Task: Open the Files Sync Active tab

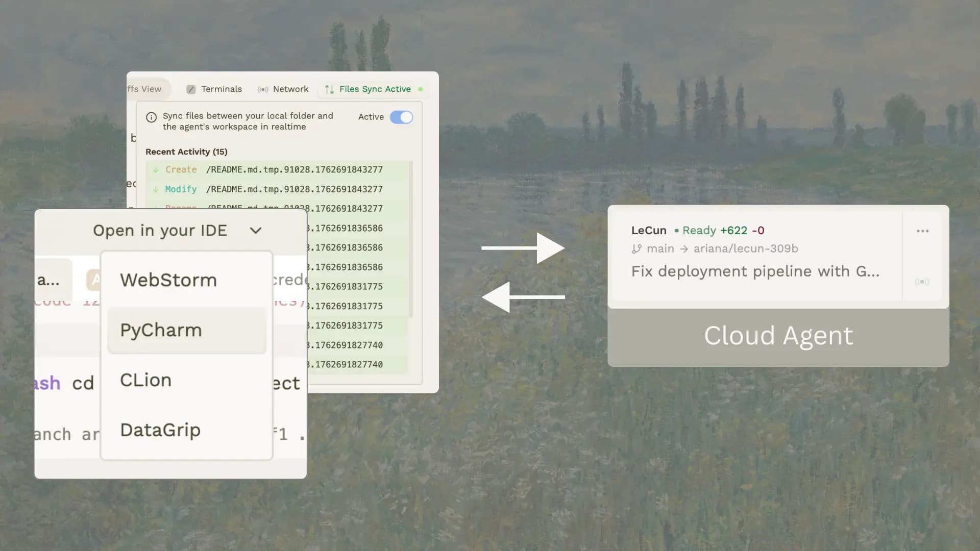Action: (x=375, y=89)
